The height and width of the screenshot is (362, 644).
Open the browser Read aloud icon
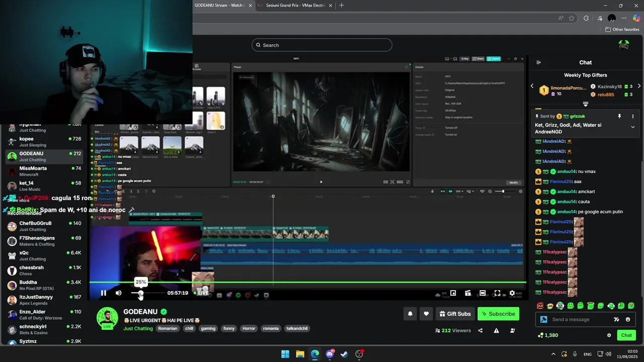pyautogui.click(x=560, y=18)
